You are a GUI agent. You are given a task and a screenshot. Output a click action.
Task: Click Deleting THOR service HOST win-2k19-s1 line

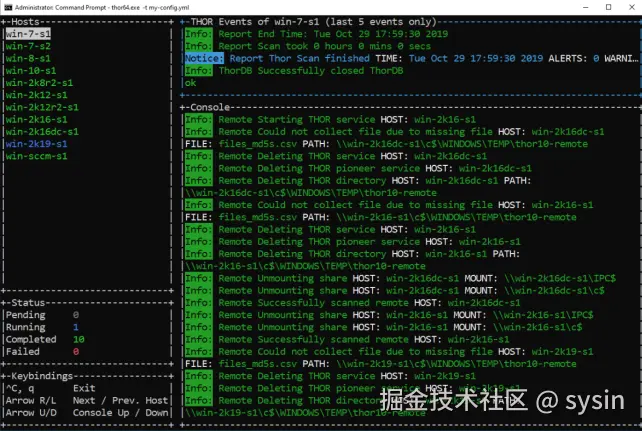(330, 376)
